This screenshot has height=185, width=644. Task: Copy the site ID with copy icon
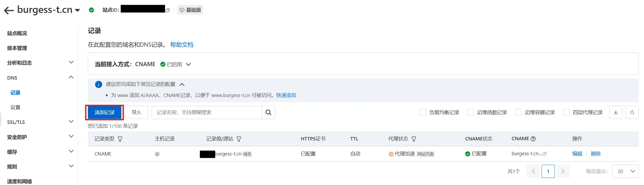pyautogui.click(x=168, y=10)
